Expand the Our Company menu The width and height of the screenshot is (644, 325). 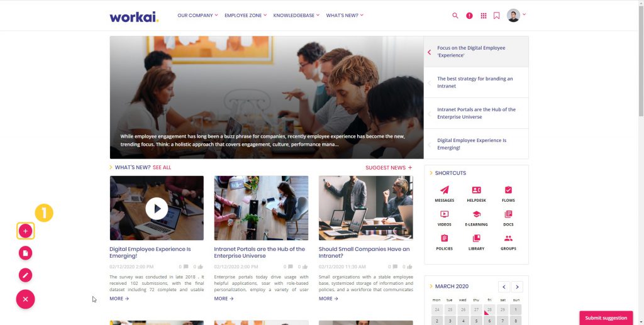click(x=197, y=16)
